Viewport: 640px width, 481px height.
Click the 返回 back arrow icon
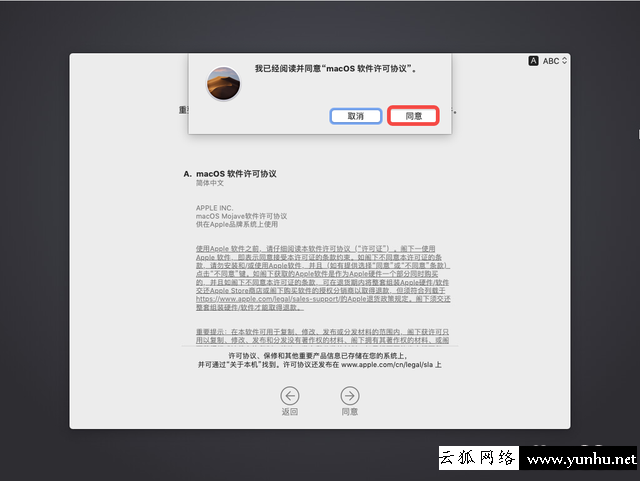pyautogui.click(x=290, y=396)
